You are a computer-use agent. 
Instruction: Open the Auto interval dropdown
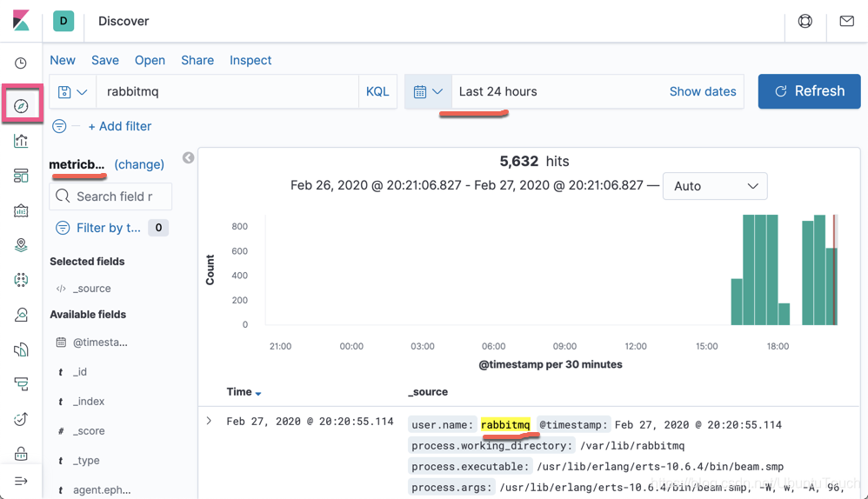click(715, 186)
